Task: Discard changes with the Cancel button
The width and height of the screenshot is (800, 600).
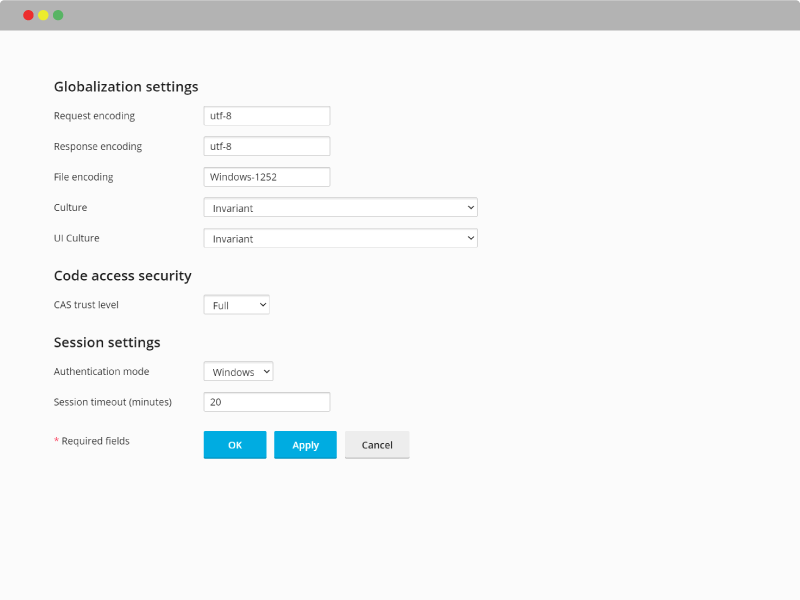Action: pyautogui.click(x=377, y=445)
